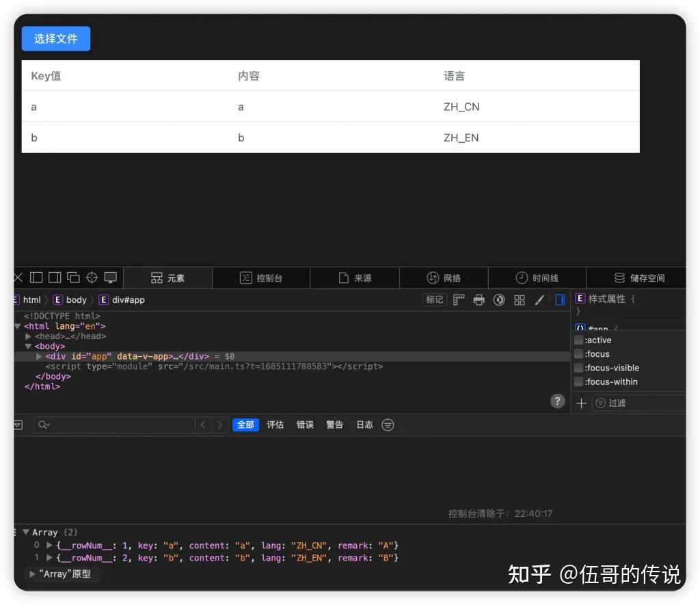Toggle the ruler measurement icon

(458, 299)
